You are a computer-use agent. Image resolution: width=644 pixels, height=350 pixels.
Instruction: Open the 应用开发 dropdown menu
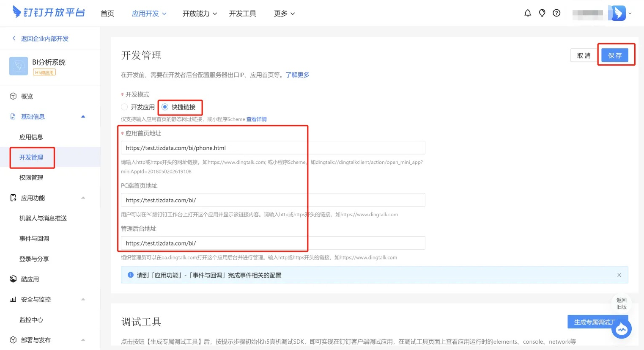click(x=149, y=14)
